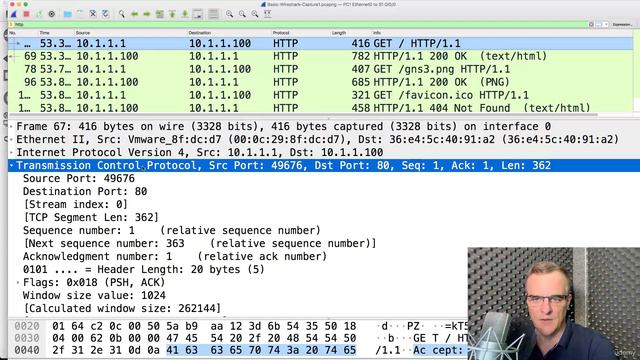The image size is (640, 360).
Task: Select the Sequence number: 1 field
Action: (x=172, y=231)
